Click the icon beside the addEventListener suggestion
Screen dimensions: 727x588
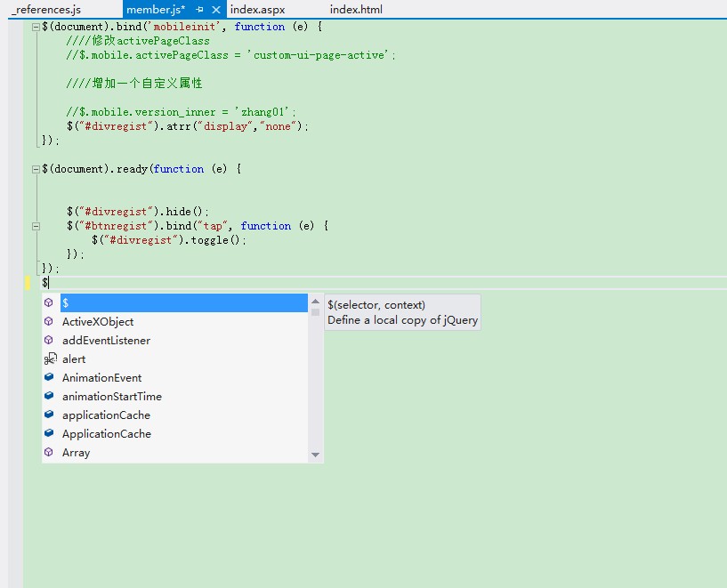(x=49, y=340)
